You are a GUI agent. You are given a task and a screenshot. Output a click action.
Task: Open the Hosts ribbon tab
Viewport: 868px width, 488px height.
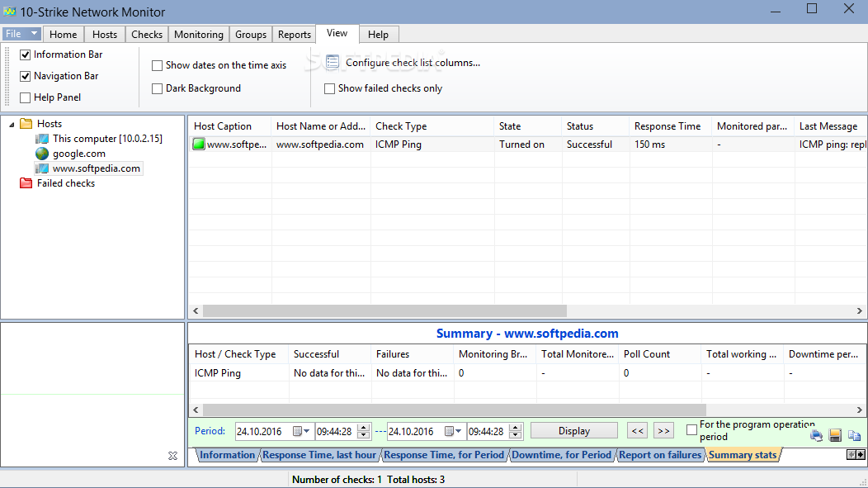coord(105,35)
